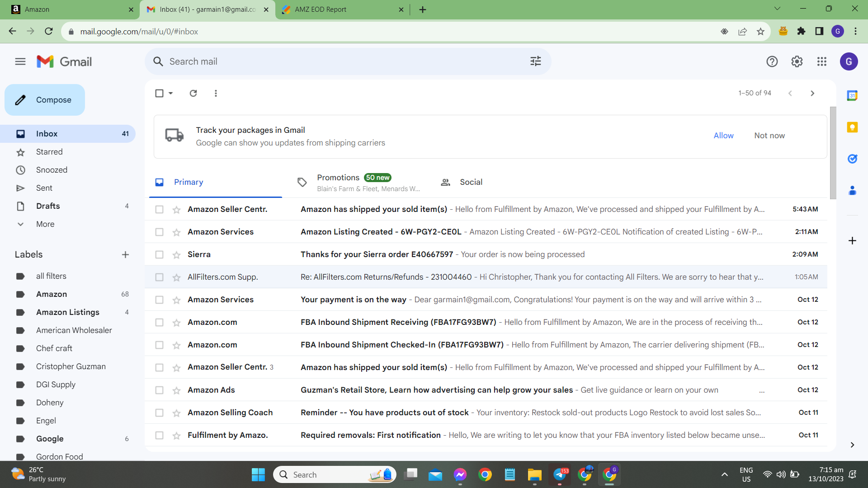The height and width of the screenshot is (488, 868).
Task: Show hidden icons in system tray
Action: click(x=725, y=474)
